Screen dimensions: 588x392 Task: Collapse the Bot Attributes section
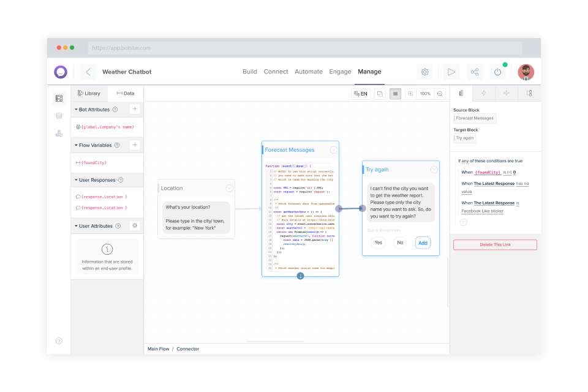pyautogui.click(x=76, y=109)
